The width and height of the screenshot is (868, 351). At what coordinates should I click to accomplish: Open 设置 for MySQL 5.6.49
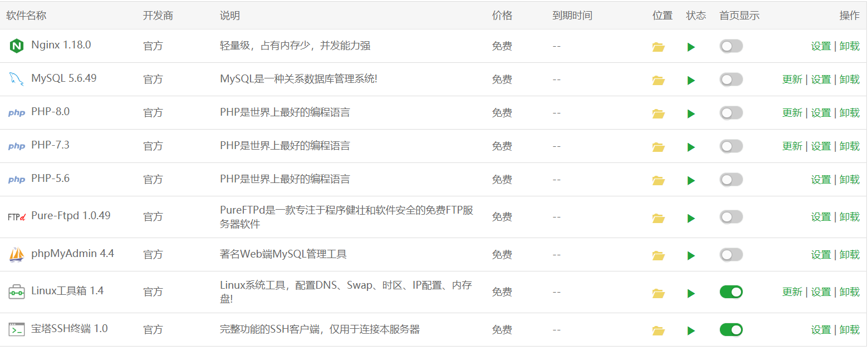pyautogui.click(x=821, y=80)
